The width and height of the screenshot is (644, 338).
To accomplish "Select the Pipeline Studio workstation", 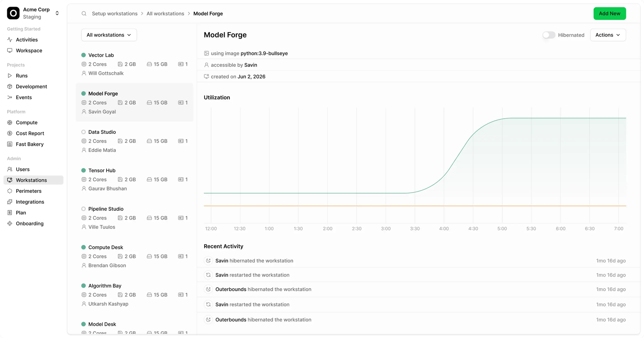I will pyautogui.click(x=134, y=218).
